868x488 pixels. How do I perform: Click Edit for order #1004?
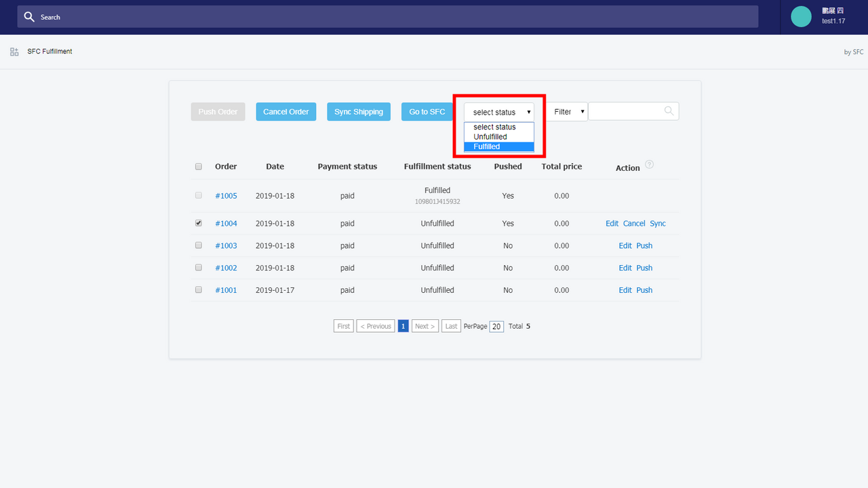pyautogui.click(x=612, y=224)
